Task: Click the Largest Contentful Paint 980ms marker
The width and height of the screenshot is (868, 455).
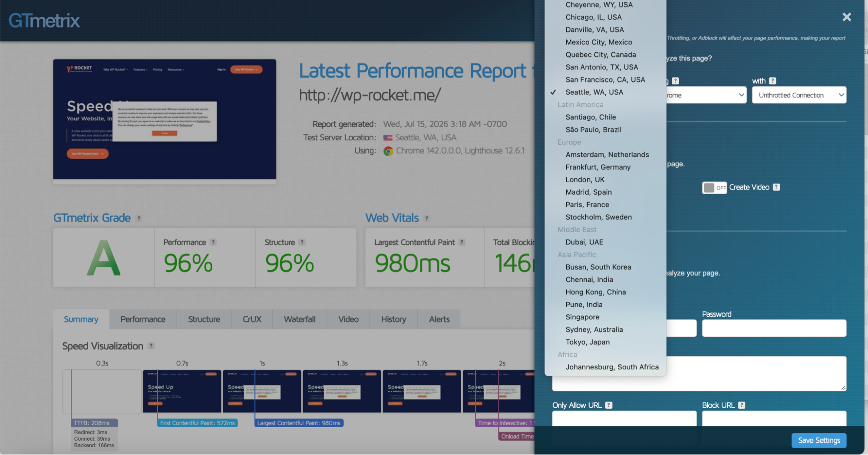Action: pos(299,423)
